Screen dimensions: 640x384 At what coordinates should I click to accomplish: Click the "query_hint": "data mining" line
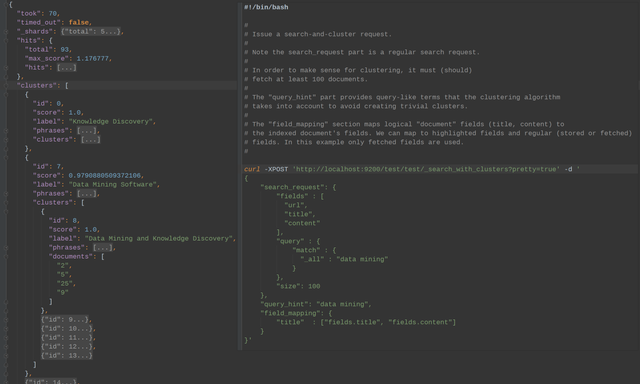(316, 304)
